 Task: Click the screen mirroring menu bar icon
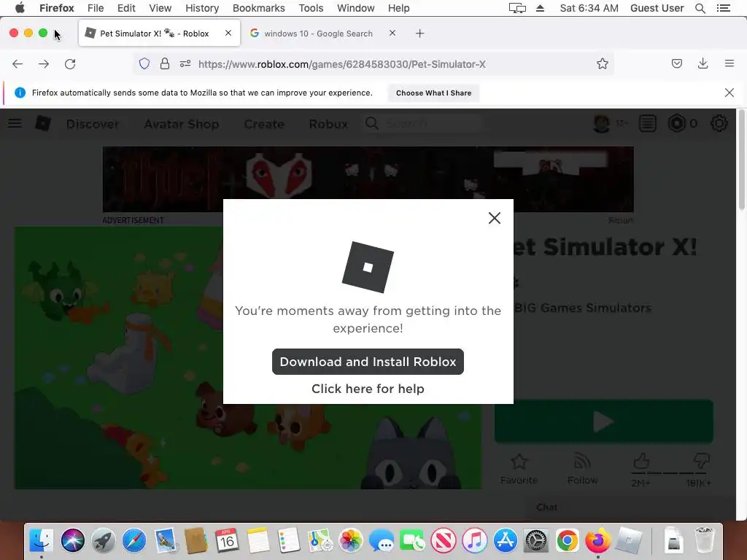[517, 8]
